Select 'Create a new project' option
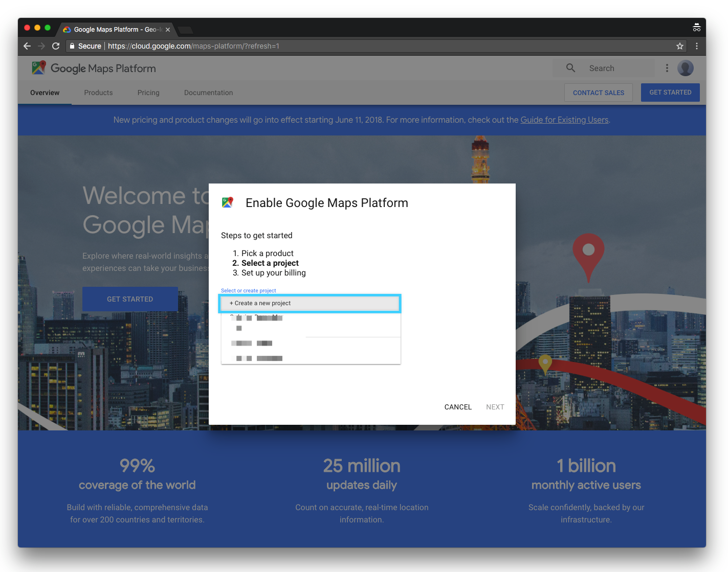 coord(310,303)
